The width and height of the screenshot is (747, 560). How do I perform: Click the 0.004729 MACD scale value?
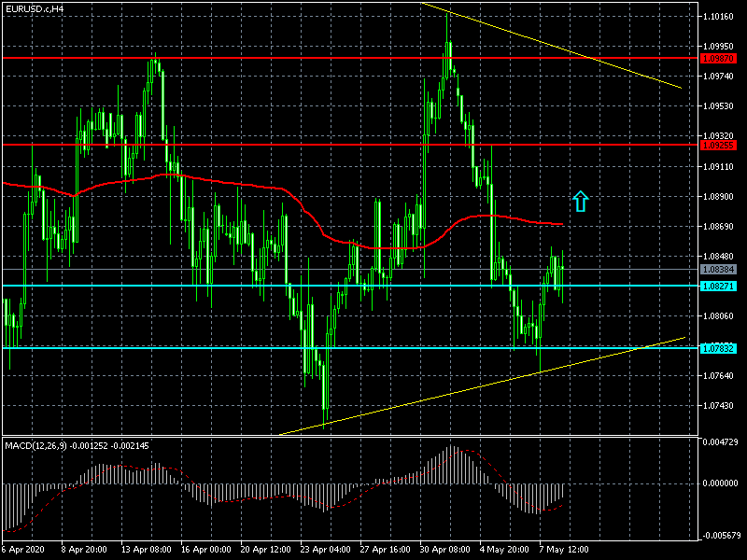721,441
